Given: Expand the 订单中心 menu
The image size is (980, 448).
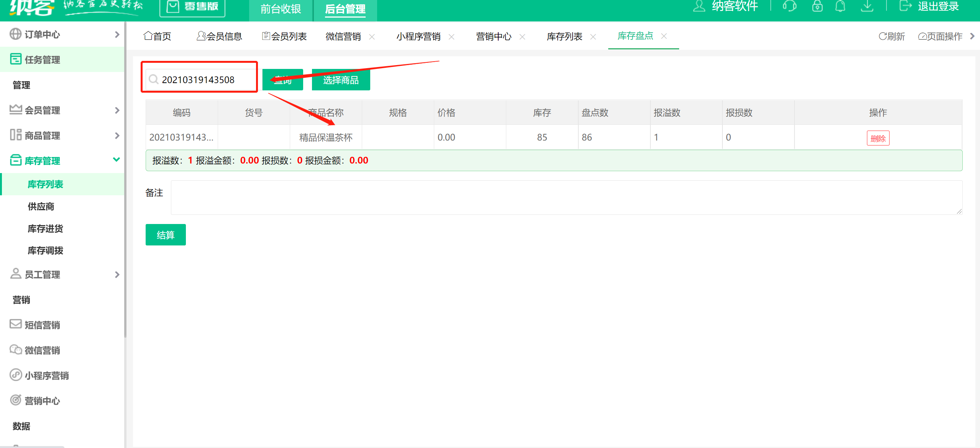Looking at the screenshot, I should pos(117,34).
